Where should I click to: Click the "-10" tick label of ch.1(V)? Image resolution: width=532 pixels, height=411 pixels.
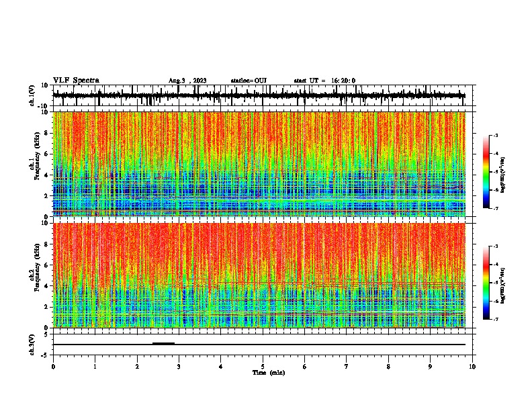(x=44, y=106)
